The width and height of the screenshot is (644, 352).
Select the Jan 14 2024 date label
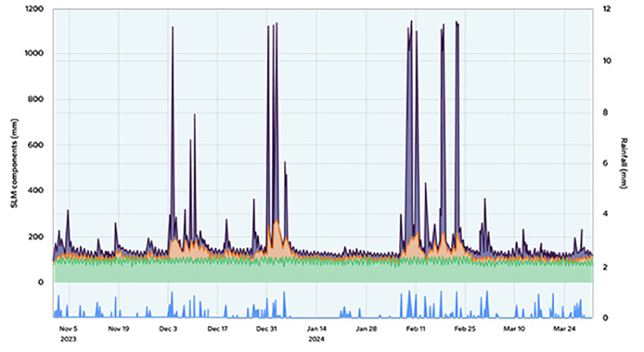317,329
